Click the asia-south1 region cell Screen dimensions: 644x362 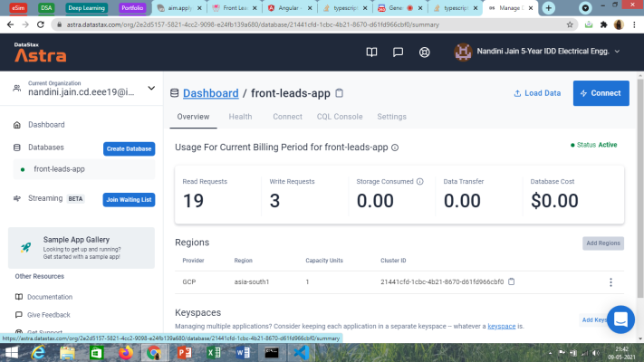(252, 282)
